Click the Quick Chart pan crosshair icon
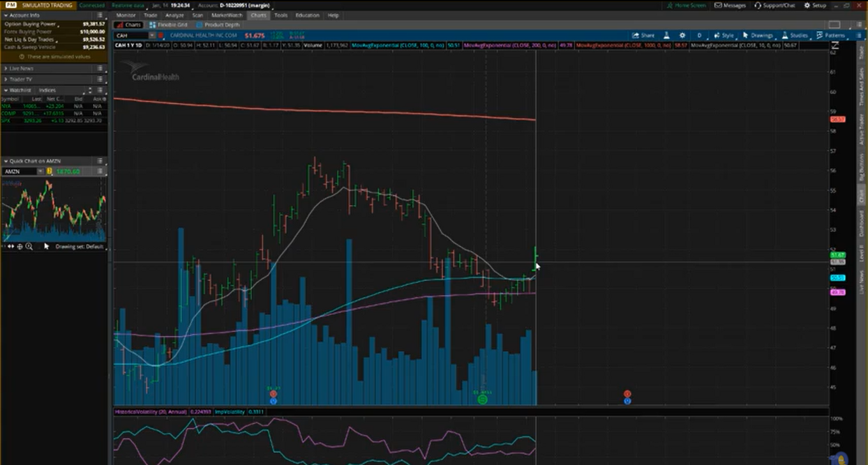 click(20, 247)
